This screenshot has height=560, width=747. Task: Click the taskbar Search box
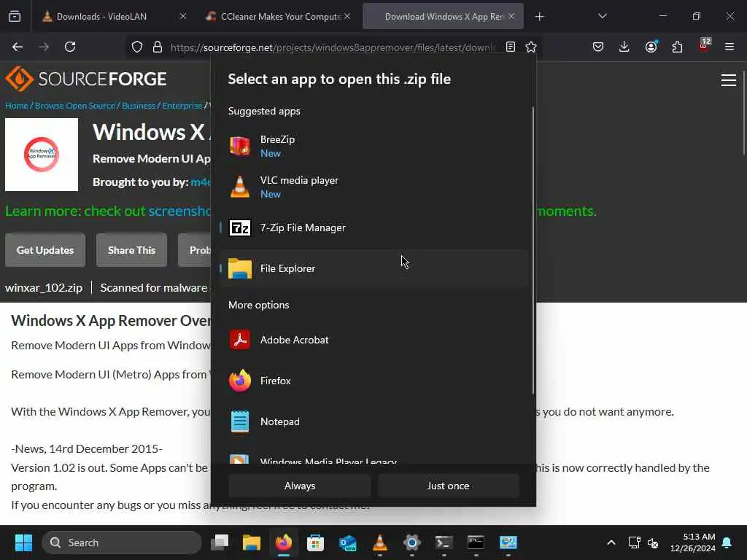coord(122,542)
